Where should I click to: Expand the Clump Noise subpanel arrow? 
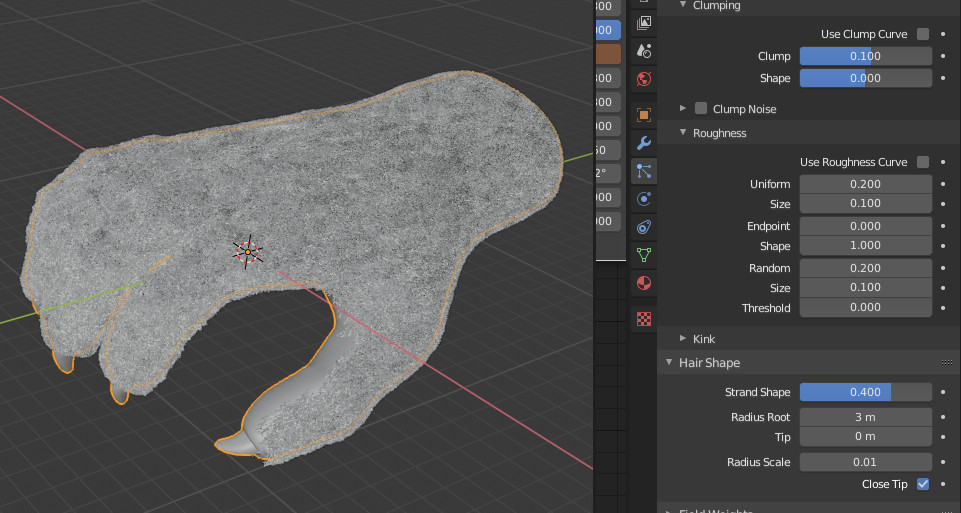[683, 108]
